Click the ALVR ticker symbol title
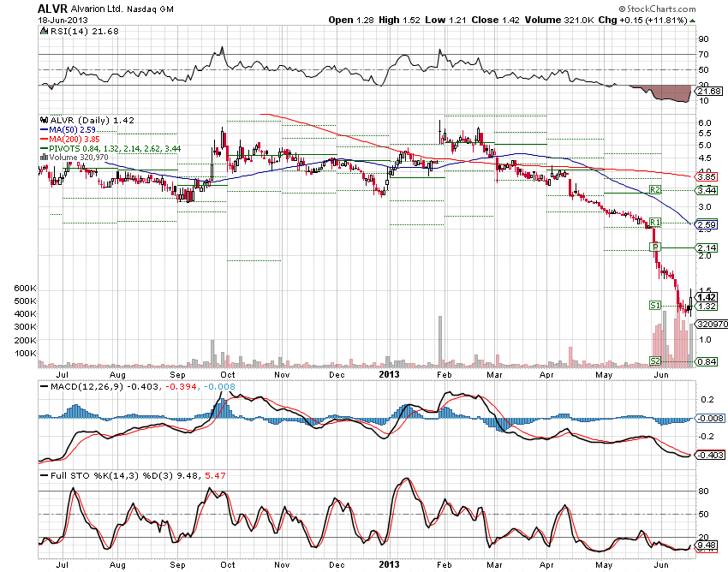Viewport: 728px width, 572px height. (x=52, y=9)
